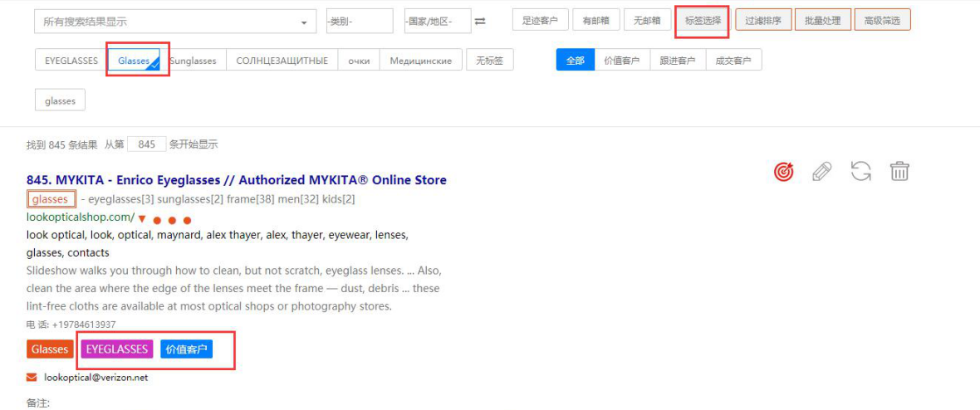Click the swap arrows icon beside country dropdown
Viewport: 980px width, 410px height.
[x=479, y=22]
